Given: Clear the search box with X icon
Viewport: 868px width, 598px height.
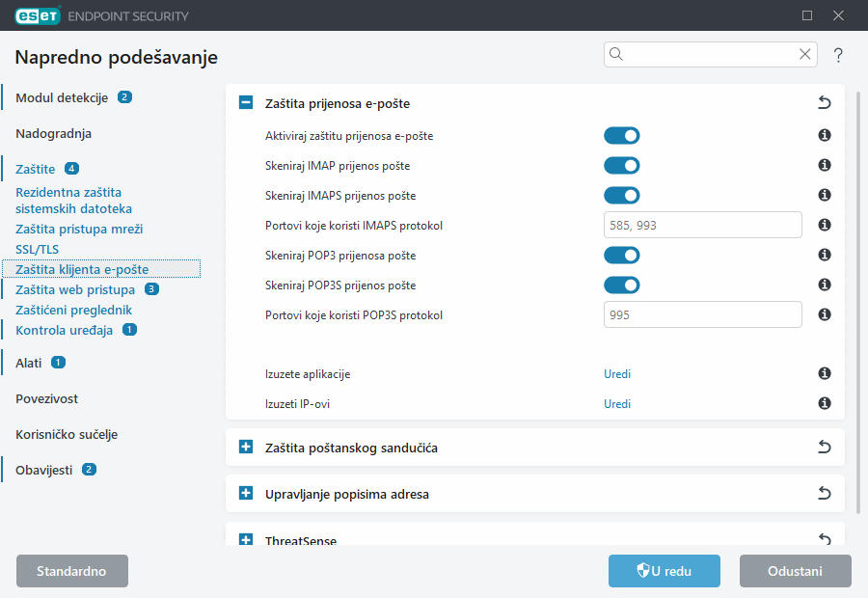Looking at the screenshot, I should [x=804, y=55].
